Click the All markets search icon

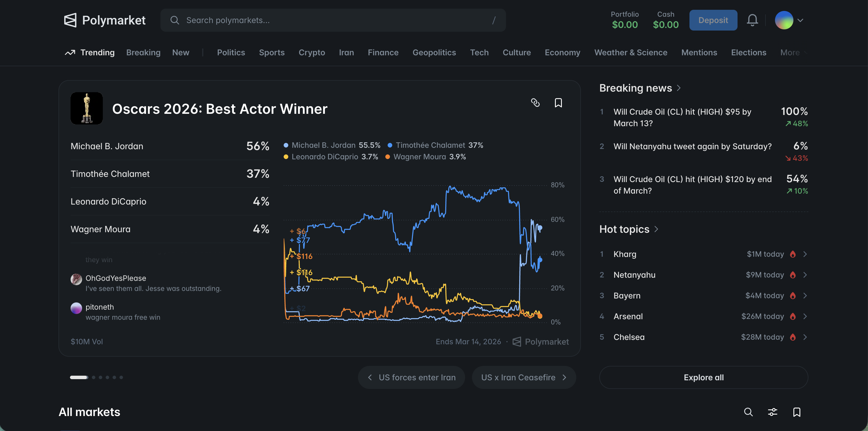tap(748, 412)
